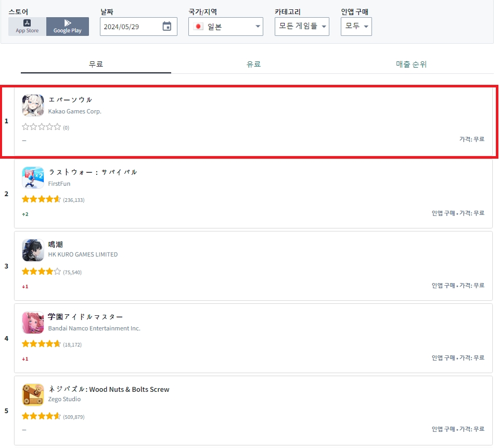This screenshot has width=500, height=448.
Task: Click publisher Kakao Games Corp.
Action: pos(74,111)
